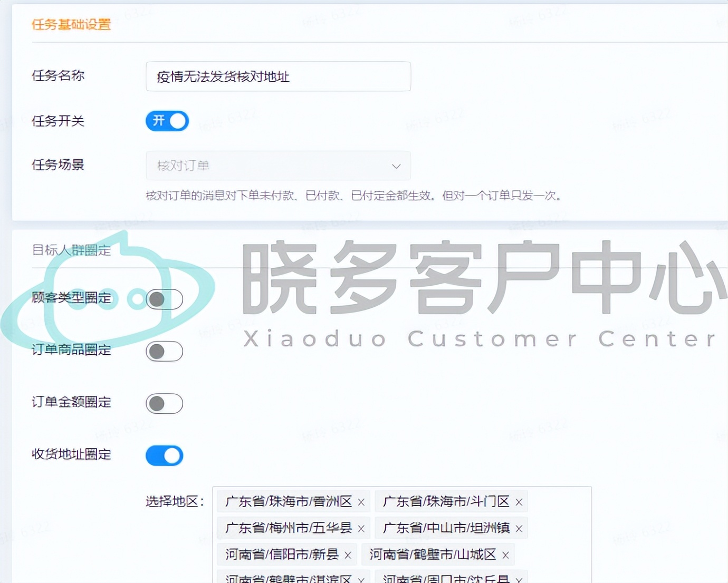Remove the 河南省/信阳市/新县 region tag
This screenshot has height=583, width=728.
pos(348,555)
